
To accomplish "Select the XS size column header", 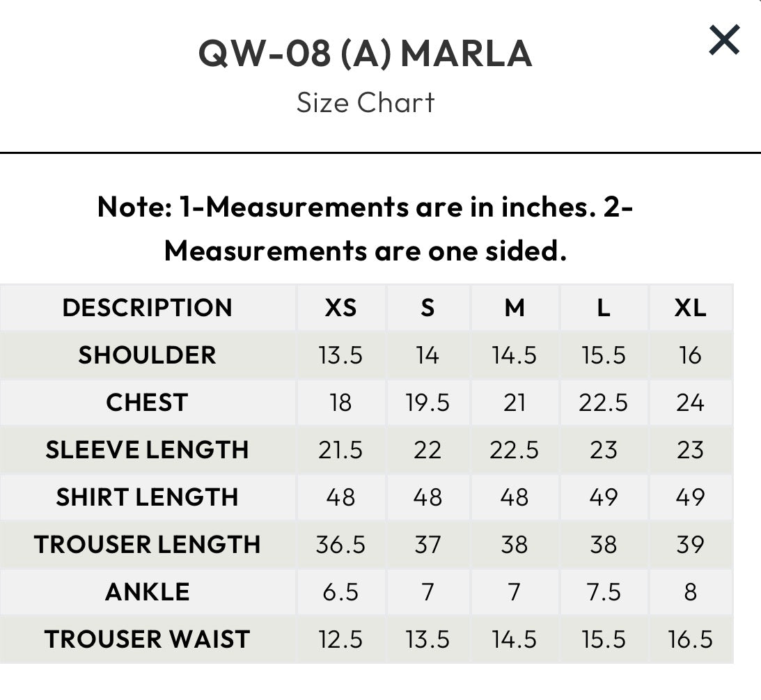I will click(x=340, y=308).
